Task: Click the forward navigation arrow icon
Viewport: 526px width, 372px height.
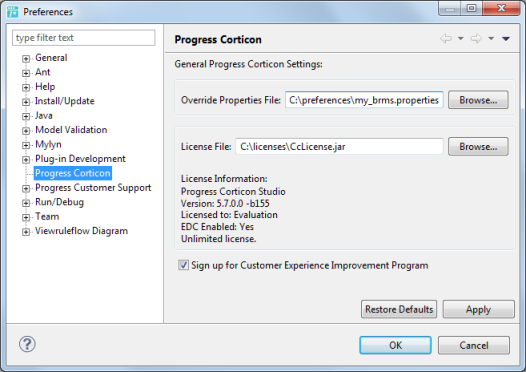Action: click(476, 39)
